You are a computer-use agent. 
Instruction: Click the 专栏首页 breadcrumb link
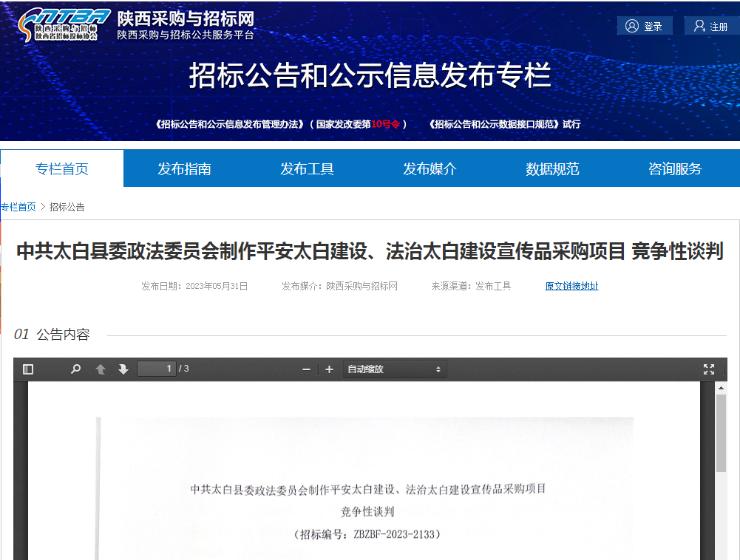[x=18, y=207]
